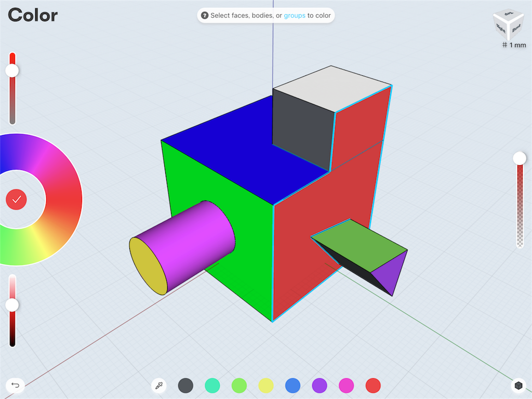Select the white top face of small box
The image size is (532, 399).
coord(332,88)
